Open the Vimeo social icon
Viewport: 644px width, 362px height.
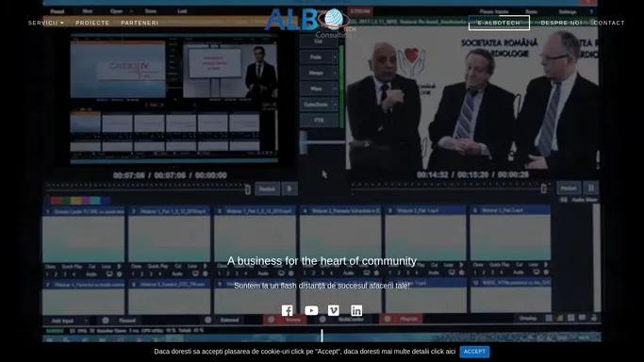(x=334, y=311)
